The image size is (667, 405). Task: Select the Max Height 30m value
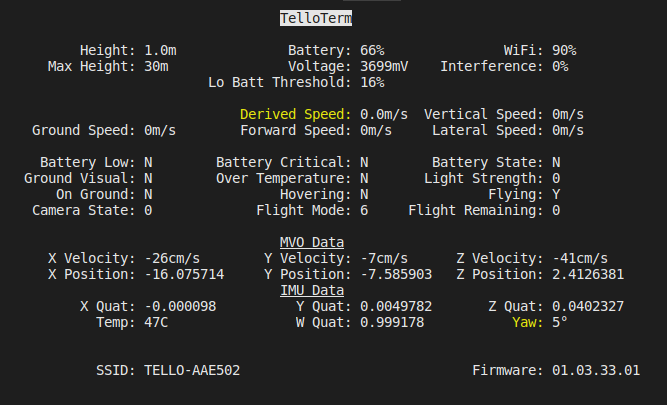156,66
